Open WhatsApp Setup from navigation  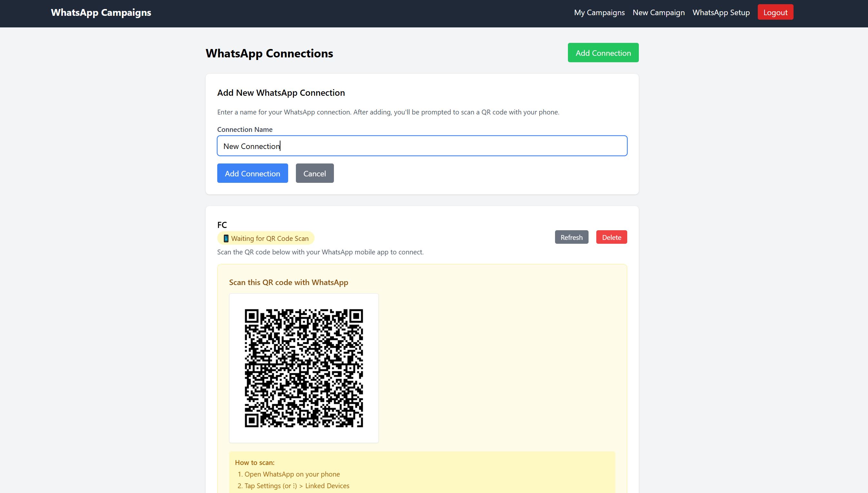(x=721, y=13)
